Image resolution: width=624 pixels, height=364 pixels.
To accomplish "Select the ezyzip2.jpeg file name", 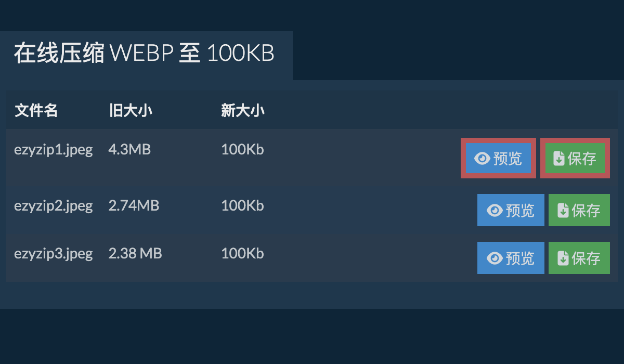I will pyautogui.click(x=53, y=206).
